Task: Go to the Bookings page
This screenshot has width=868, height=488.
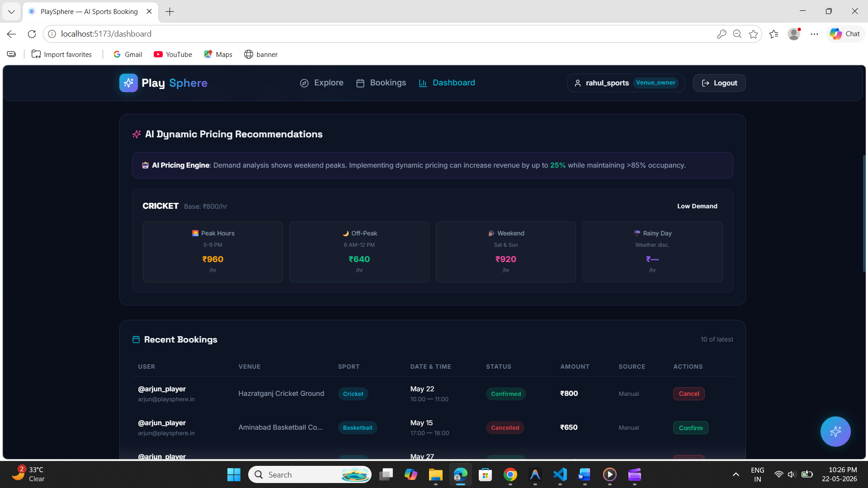Action: [381, 83]
